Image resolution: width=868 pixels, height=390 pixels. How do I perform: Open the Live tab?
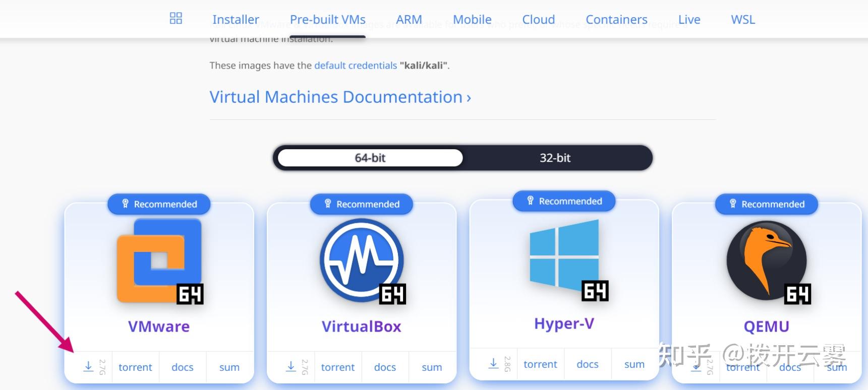689,20
